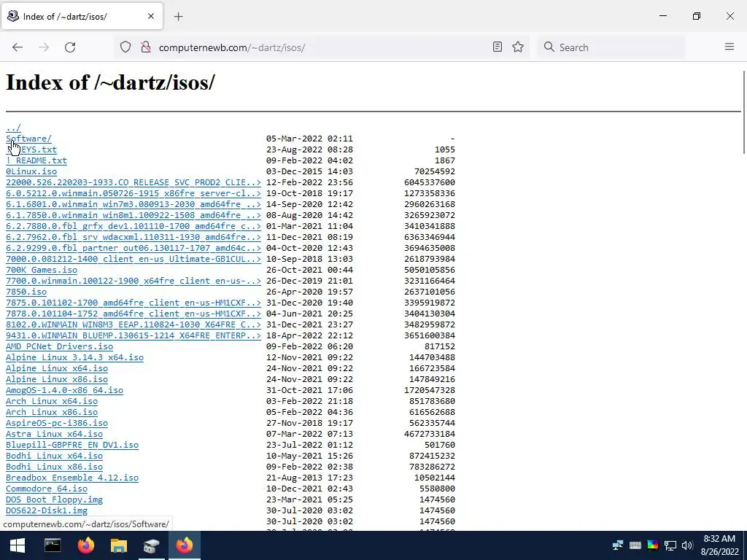Screen dimensions: 747x560
Task: Download AMD_PCNet_Drivers.iso
Action: (x=60, y=346)
